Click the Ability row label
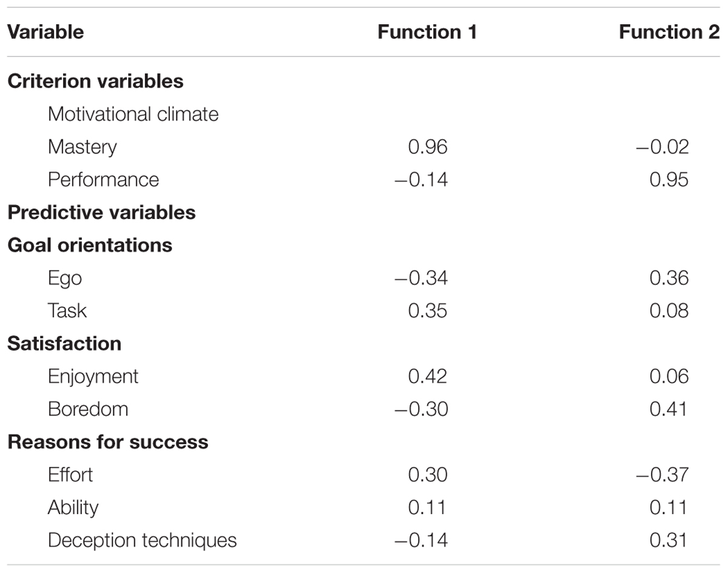728x573 pixels. (73, 508)
